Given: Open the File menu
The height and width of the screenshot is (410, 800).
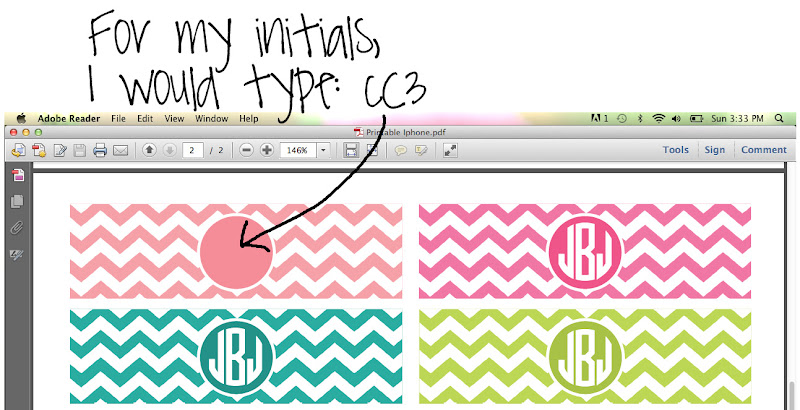Looking at the screenshot, I should point(118,118).
